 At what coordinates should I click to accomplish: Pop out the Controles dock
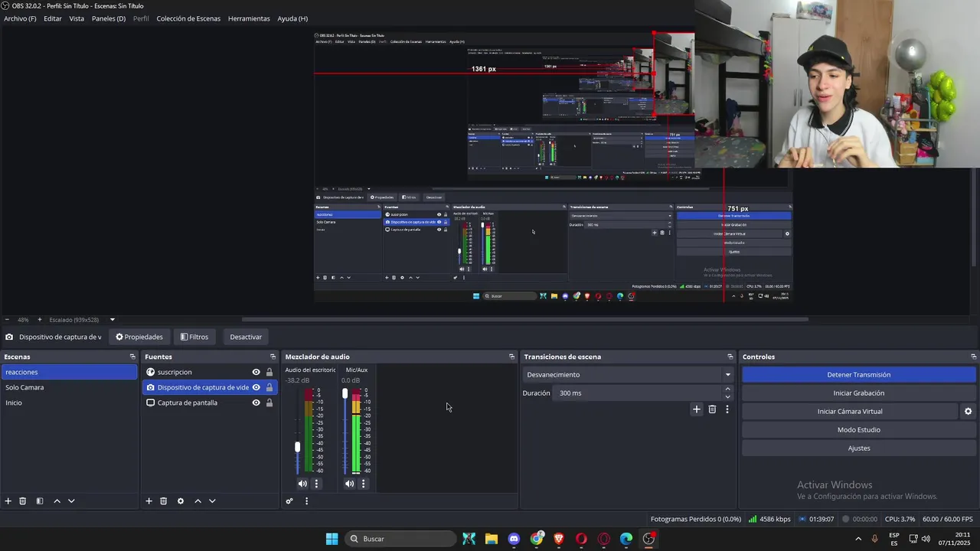tap(974, 357)
